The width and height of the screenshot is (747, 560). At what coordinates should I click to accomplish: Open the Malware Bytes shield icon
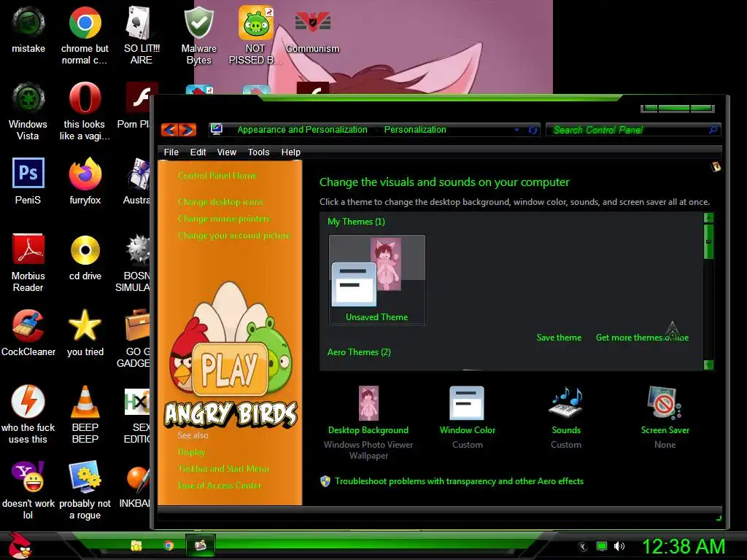pos(198,35)
